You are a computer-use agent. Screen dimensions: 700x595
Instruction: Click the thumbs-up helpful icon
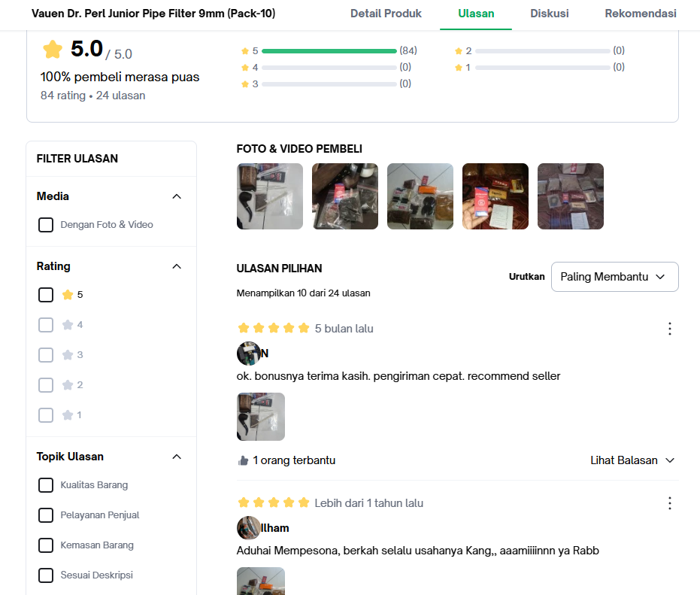pos(244,460)
